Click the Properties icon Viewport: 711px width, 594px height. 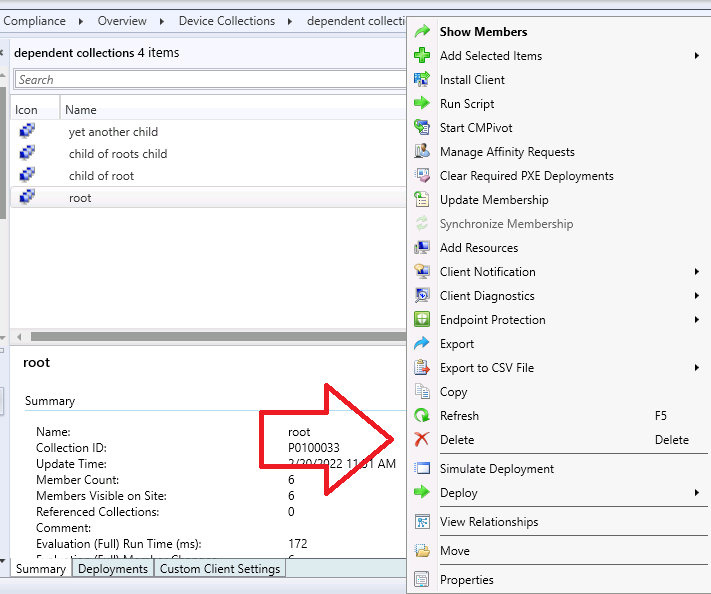(422, 580)
